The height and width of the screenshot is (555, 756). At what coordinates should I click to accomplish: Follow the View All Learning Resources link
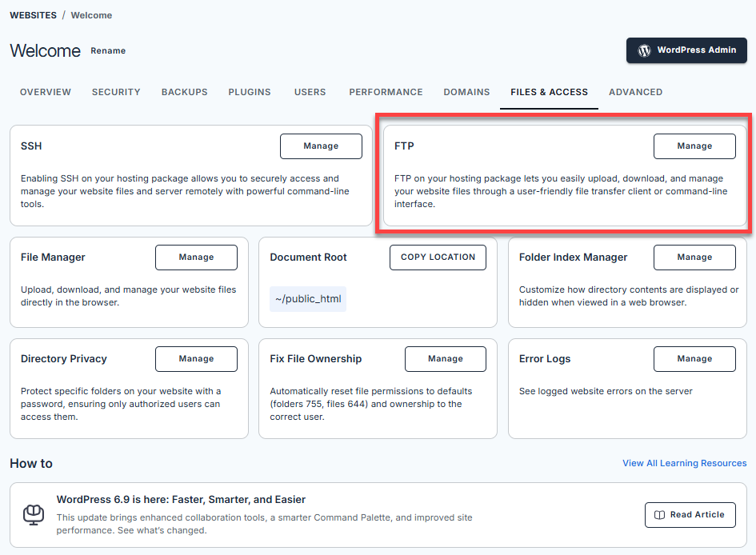pyautogui.click(x=684, y=463)
